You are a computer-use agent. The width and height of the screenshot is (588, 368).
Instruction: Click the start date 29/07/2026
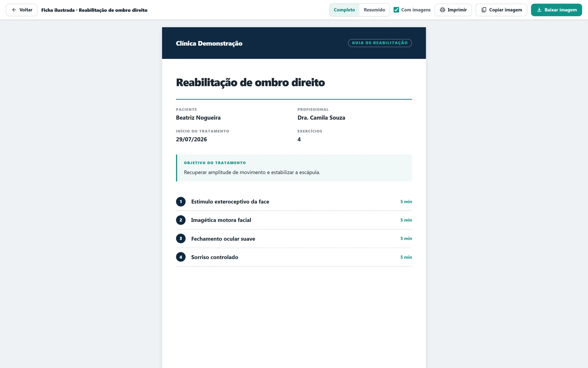click(x=191, y=139)
